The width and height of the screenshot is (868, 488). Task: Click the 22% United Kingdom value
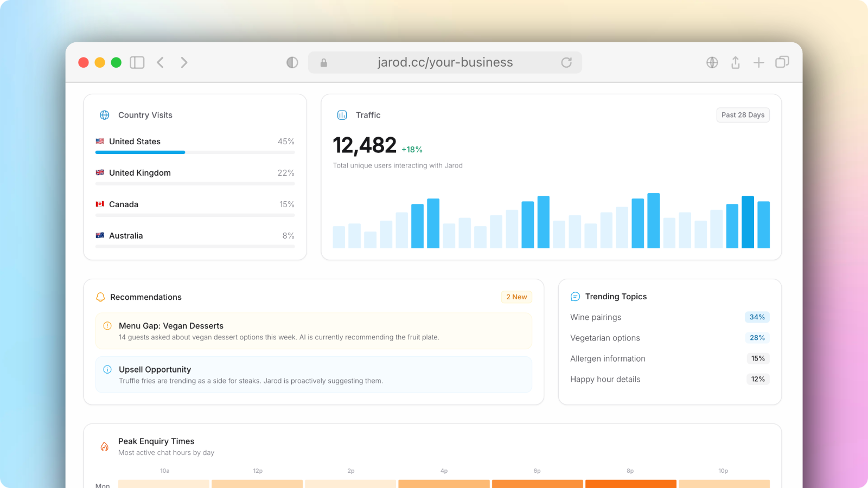[x=286, y=173]
